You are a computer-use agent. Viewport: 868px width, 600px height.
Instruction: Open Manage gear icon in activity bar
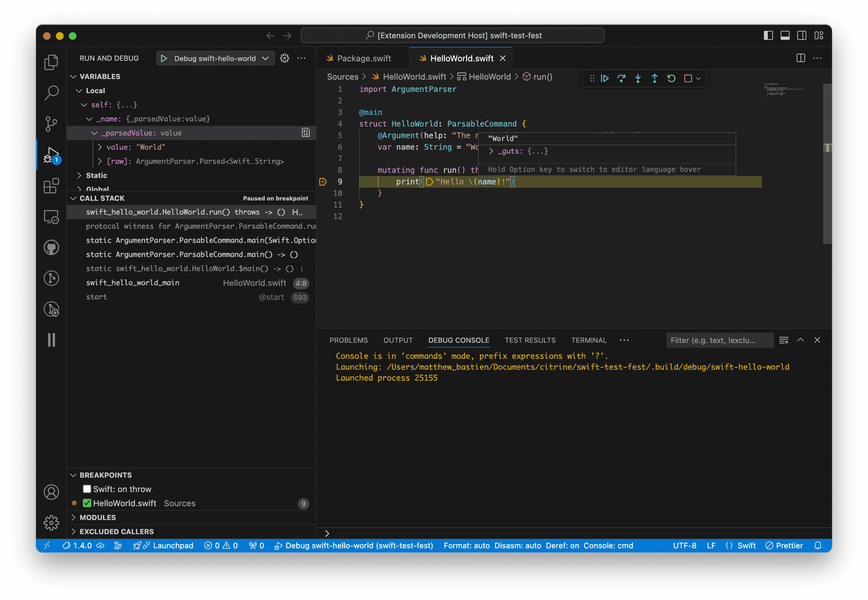click(51, 523)
